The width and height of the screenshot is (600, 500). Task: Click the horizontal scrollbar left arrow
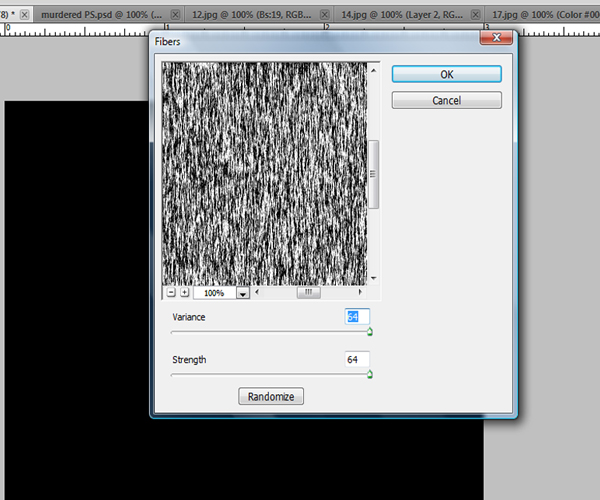tap(257, 293)
